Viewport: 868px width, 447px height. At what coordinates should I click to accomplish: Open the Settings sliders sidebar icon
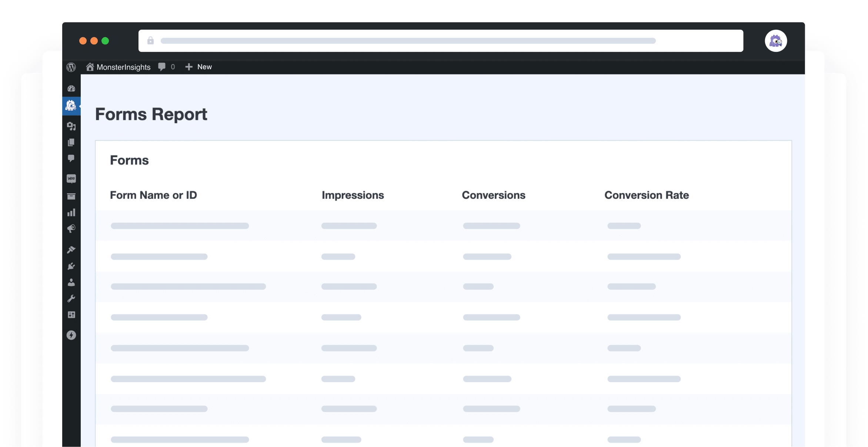tap(71, 315)
